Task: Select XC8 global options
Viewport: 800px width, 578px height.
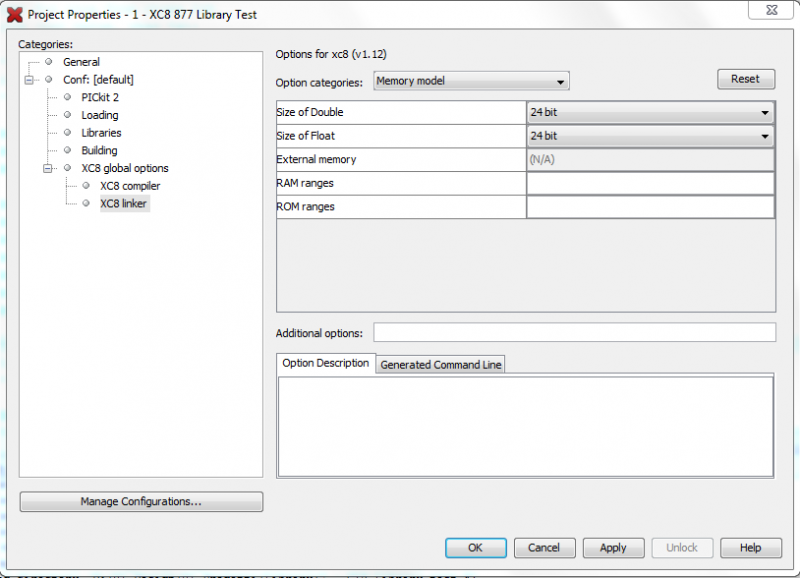Action: point(125,168)
